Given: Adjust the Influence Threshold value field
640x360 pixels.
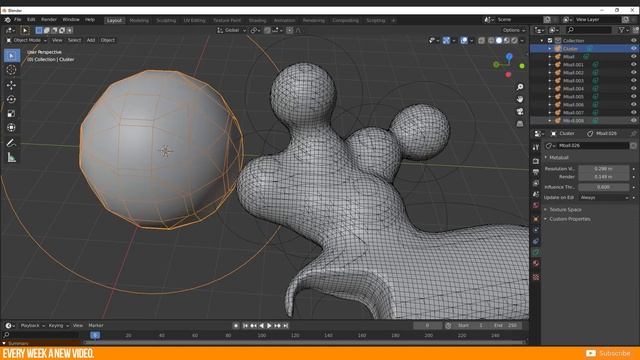Looking at the screenshot, I should 603,187.
